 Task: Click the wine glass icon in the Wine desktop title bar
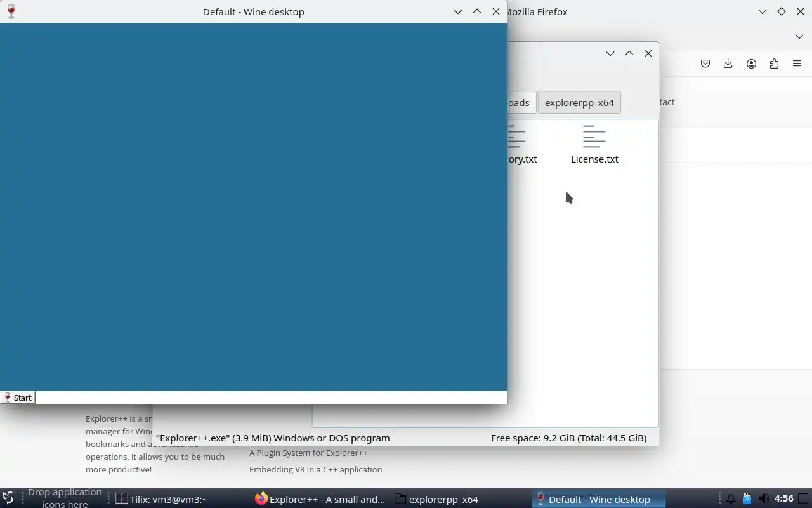point(11,11)
